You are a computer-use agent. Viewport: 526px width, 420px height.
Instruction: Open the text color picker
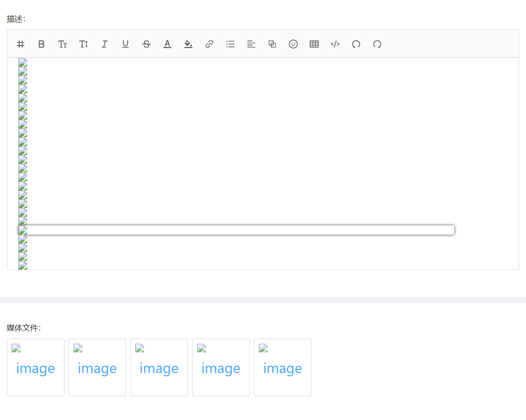pyautogui.click(x=167, y=44)
